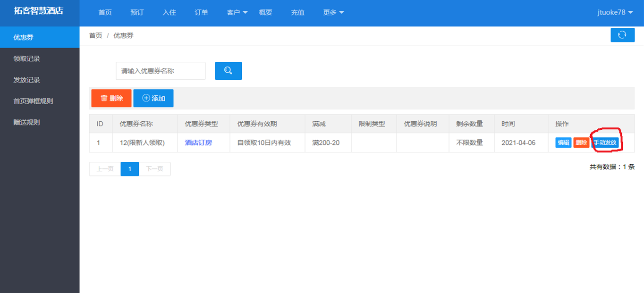Click the 2021-04-06 date cell
The height and width of the screenshot is (293, 644).
pos(521,142)
